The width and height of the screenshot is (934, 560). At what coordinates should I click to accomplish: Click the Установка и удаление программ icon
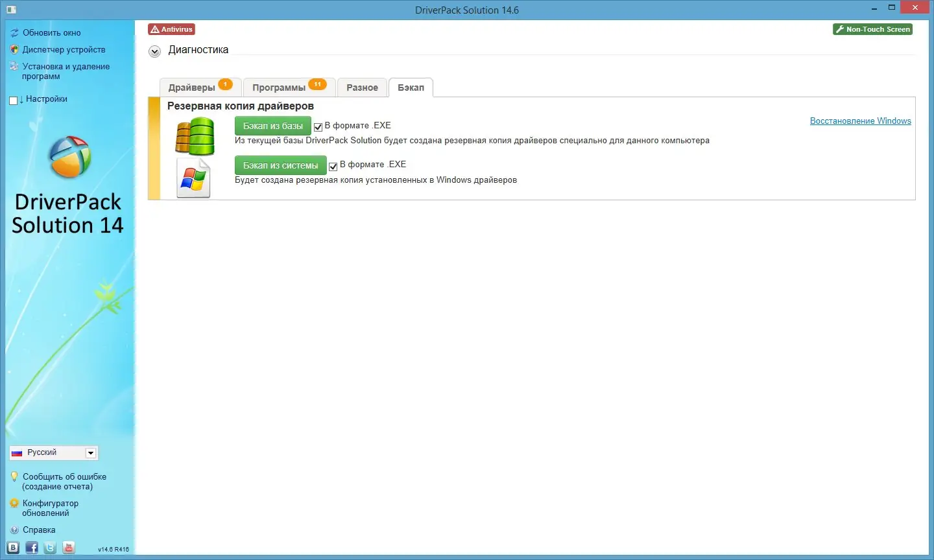coord(14,67)
